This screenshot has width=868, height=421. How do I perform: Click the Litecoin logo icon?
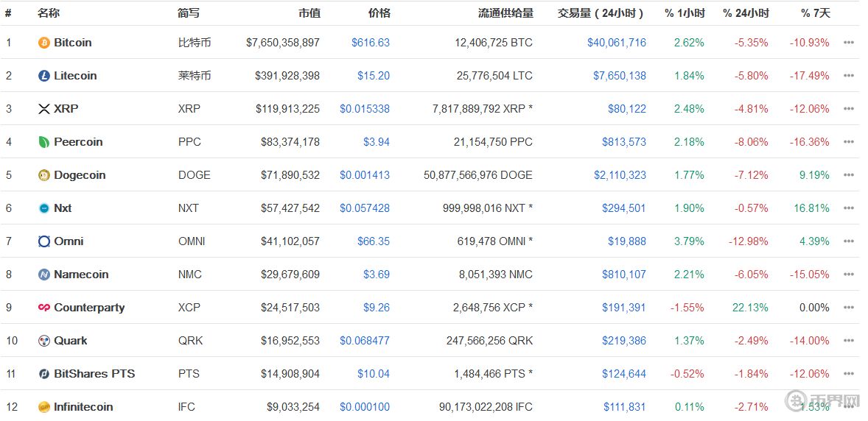44,76
